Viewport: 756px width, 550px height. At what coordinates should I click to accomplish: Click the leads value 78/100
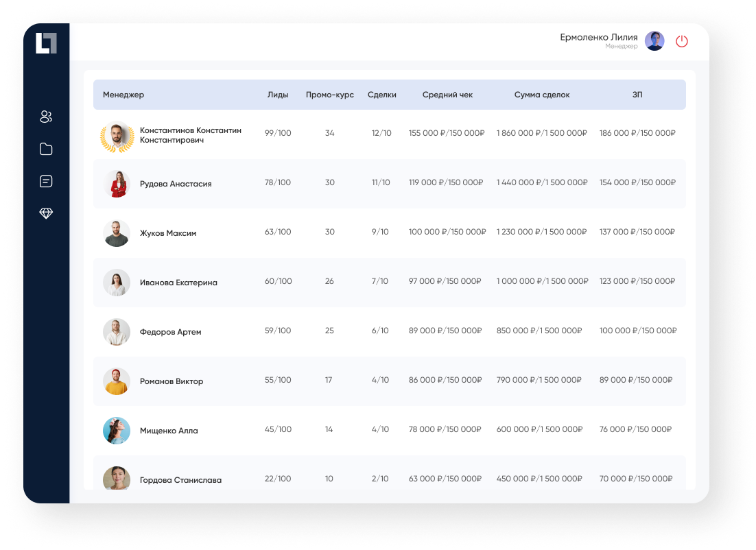point(278,182)
